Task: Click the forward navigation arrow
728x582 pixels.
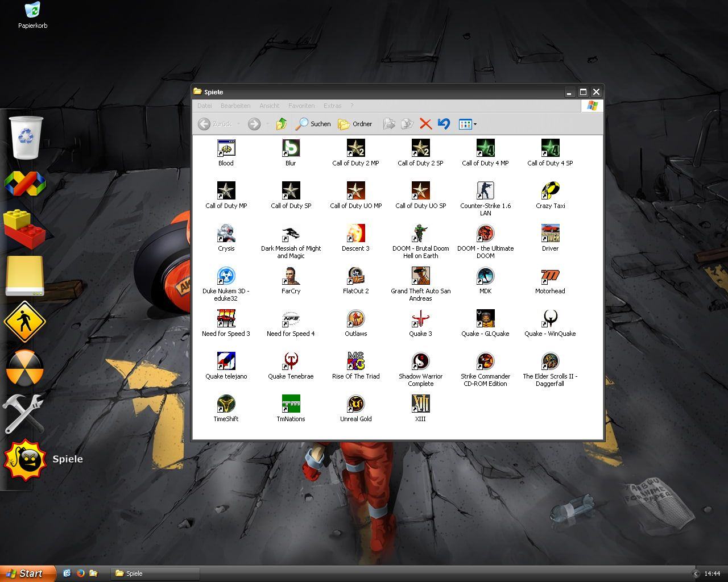Action: (254, 124)
